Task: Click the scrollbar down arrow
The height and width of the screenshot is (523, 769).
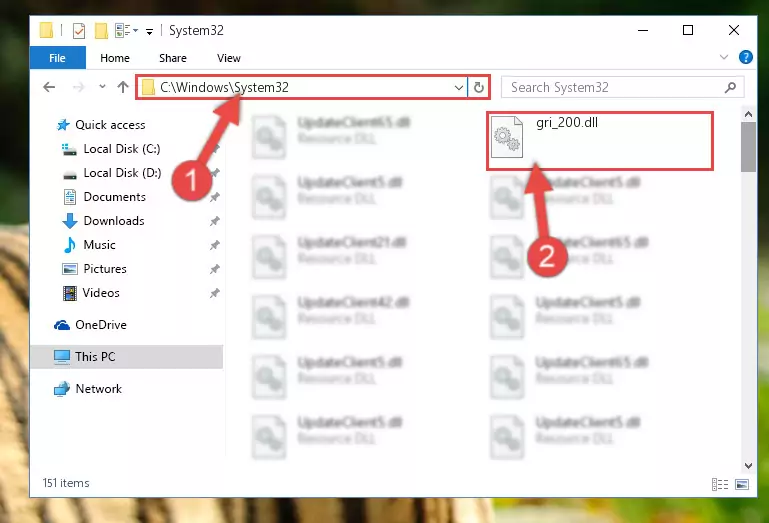Action: (748, 465)
